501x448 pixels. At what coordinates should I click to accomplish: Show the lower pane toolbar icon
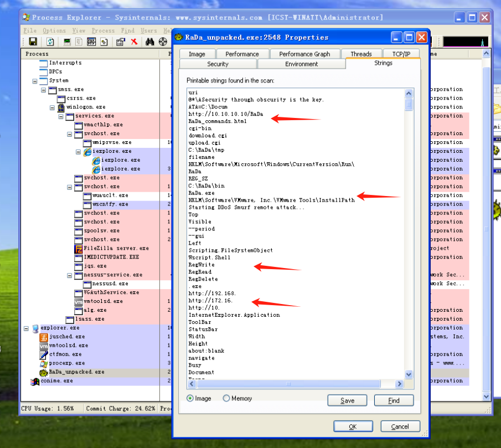pos(91,42)
